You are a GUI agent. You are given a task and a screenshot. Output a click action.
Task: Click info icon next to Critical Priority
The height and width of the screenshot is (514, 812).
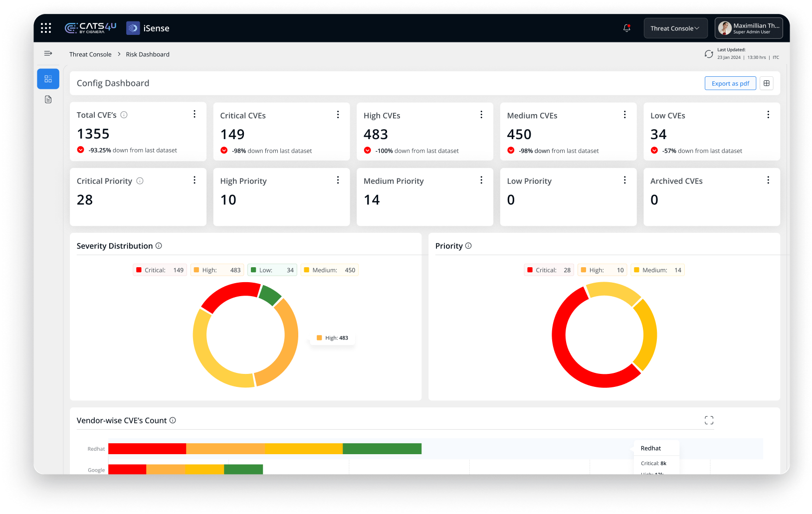click(x=140, y=181)
